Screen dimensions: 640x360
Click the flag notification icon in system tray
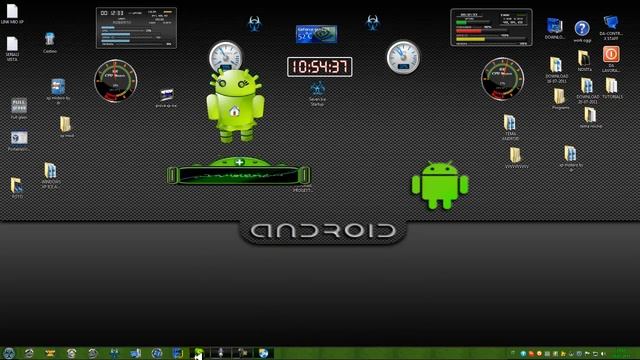tap(587, 353)
